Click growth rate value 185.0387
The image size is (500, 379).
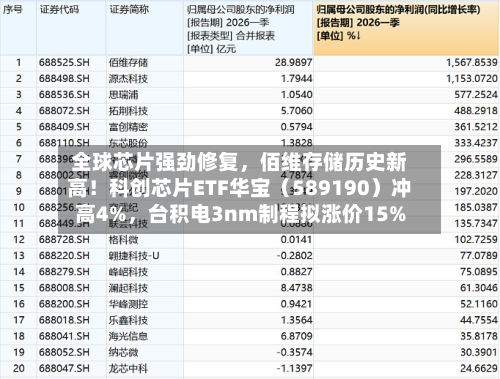coord(476,207)
